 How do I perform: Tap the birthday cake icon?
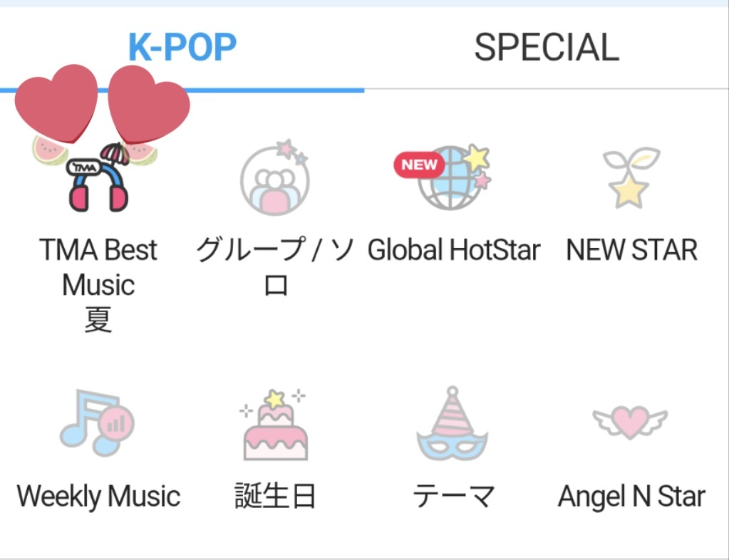(274, 424)
